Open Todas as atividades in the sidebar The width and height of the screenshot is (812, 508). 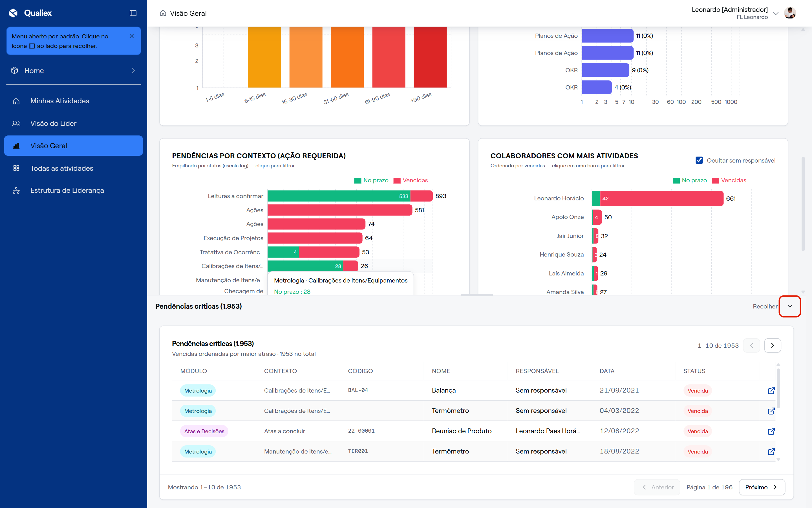[74, 168]
